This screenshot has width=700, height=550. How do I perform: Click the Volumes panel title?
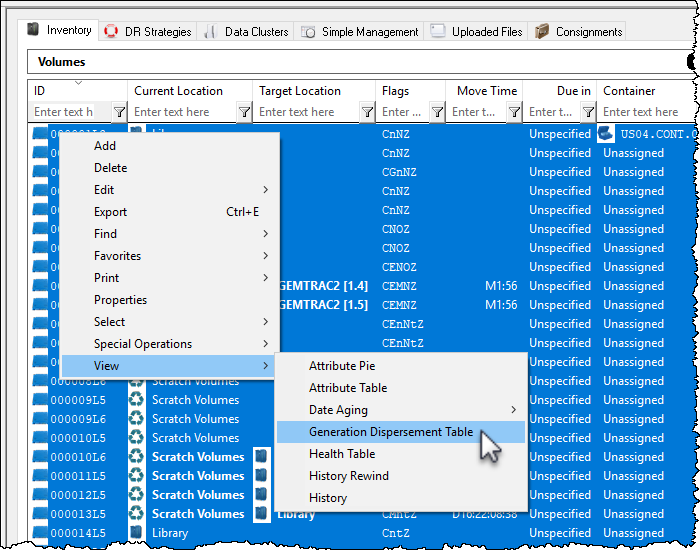[62, 62]
